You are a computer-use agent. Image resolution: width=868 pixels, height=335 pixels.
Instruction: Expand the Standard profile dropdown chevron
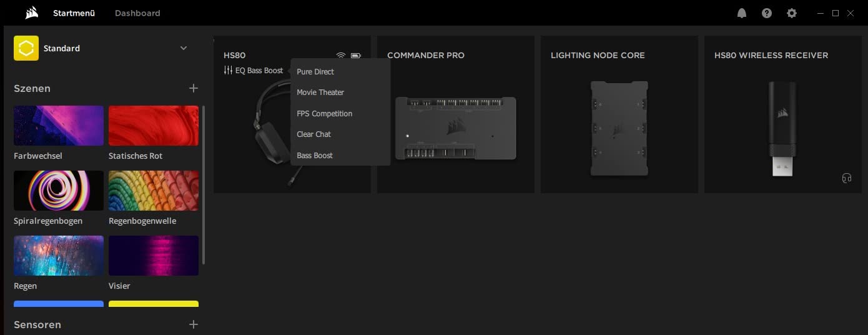point(184,48)
